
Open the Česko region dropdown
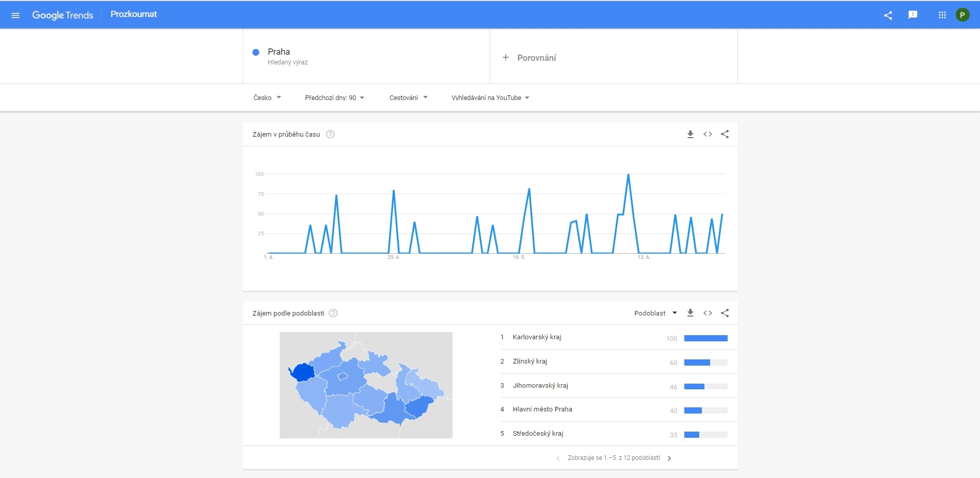[x=267, y=97]
